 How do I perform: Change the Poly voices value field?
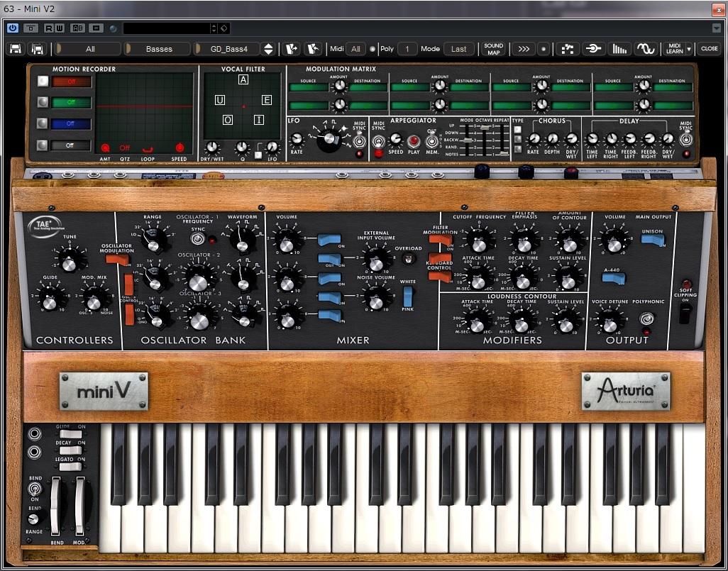pyautogui.click(x=407, y=49)
